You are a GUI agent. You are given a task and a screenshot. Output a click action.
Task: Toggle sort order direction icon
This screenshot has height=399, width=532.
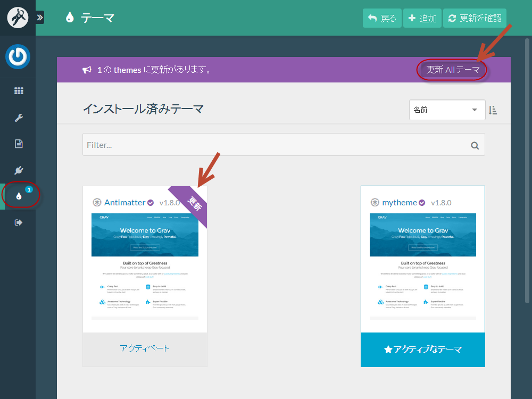(x=493, y=110)
